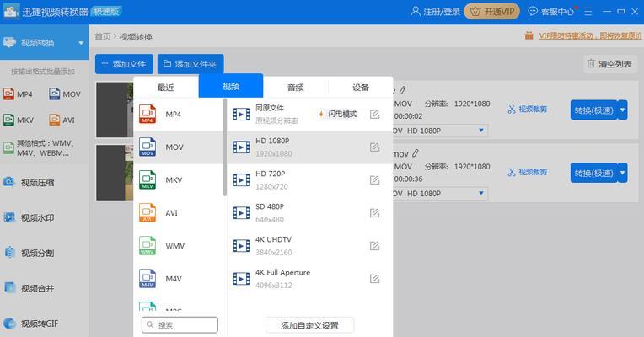Select the HD 720P 1280x720 preset
644x337 pixels.
pos(310,179)
